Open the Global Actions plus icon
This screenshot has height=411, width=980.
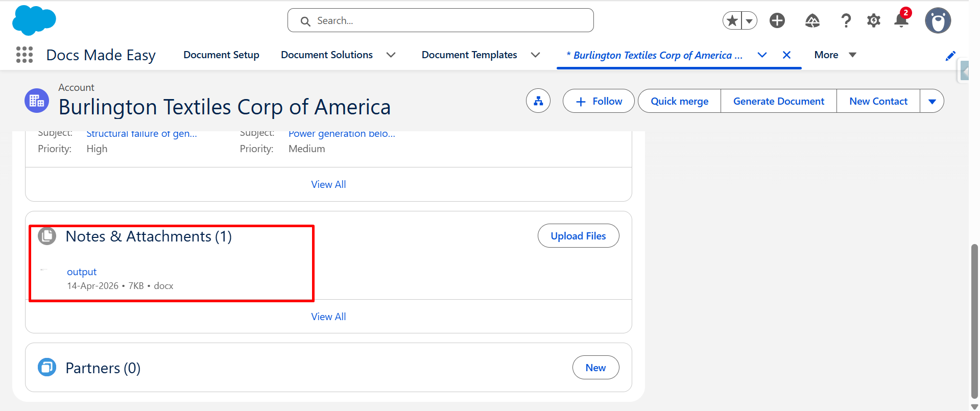point(777,20)
